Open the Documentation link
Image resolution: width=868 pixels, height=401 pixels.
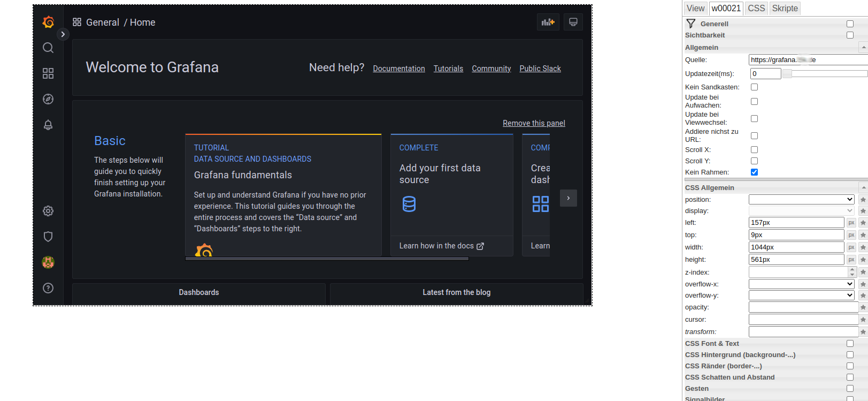click(399, 69)
